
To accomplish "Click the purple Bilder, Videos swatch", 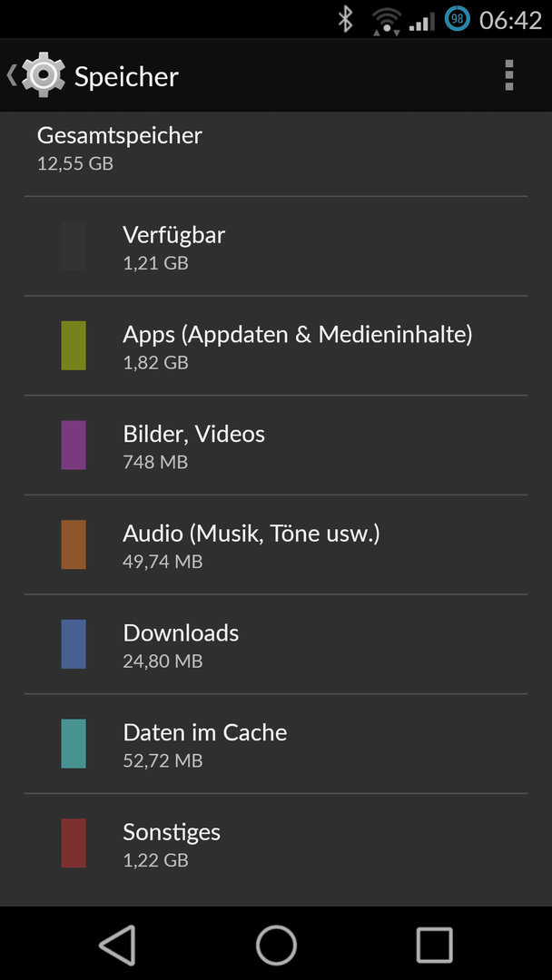I will [74, 445].
